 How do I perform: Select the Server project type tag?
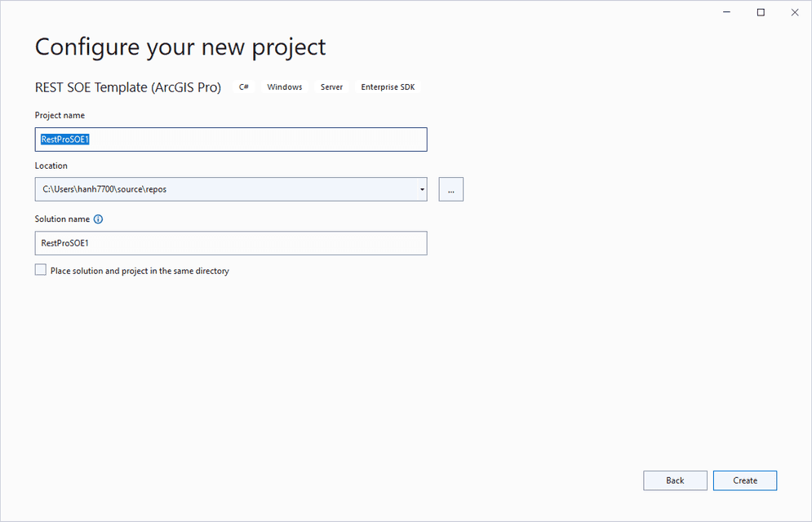[x=331, y=87]
